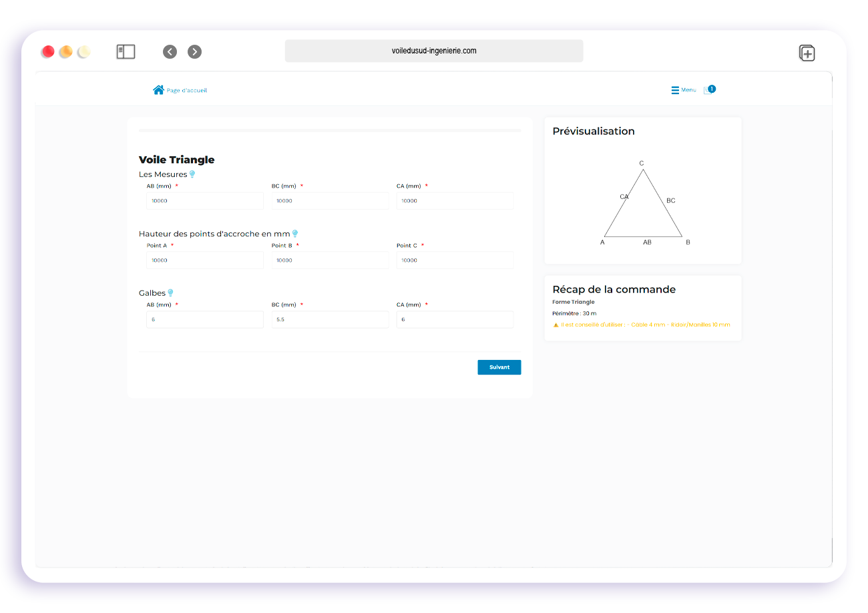Open a new tab with the plus icon
Viewport: 868px width, 613px height.
807,53
